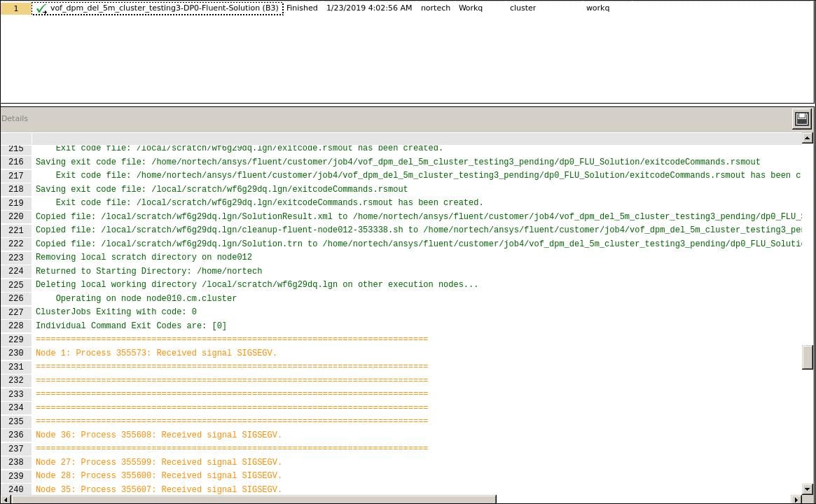816x504 pixels.
Task: Click the green checkmark status icon of job 1
Action: (x=41, y=9)
